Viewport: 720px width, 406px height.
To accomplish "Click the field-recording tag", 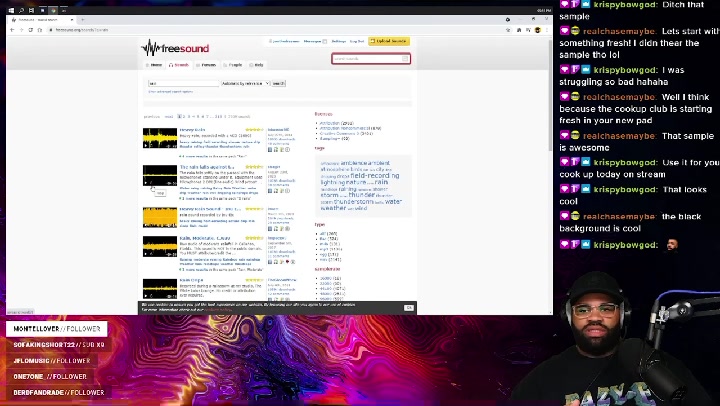I will tap(375, 175).
